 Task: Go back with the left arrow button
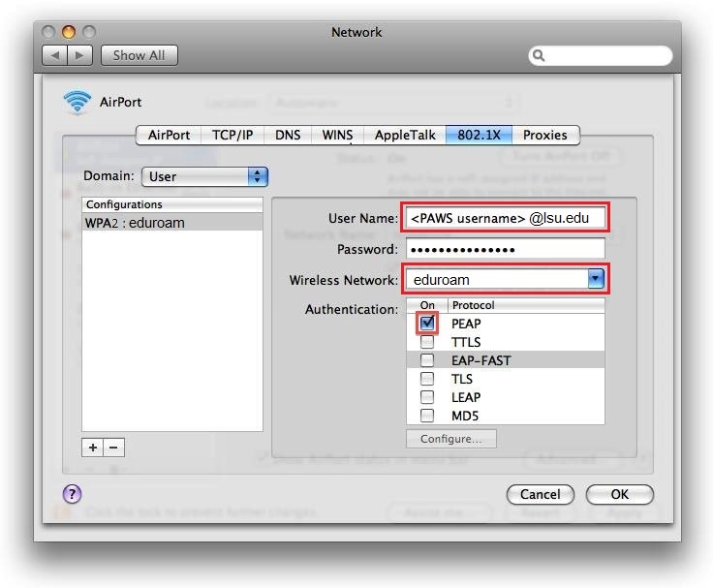click(54, 55)
